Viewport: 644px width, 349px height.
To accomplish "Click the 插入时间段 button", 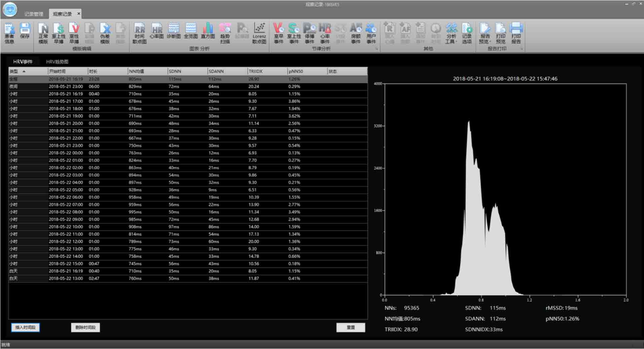I will (x=26, y=327).
